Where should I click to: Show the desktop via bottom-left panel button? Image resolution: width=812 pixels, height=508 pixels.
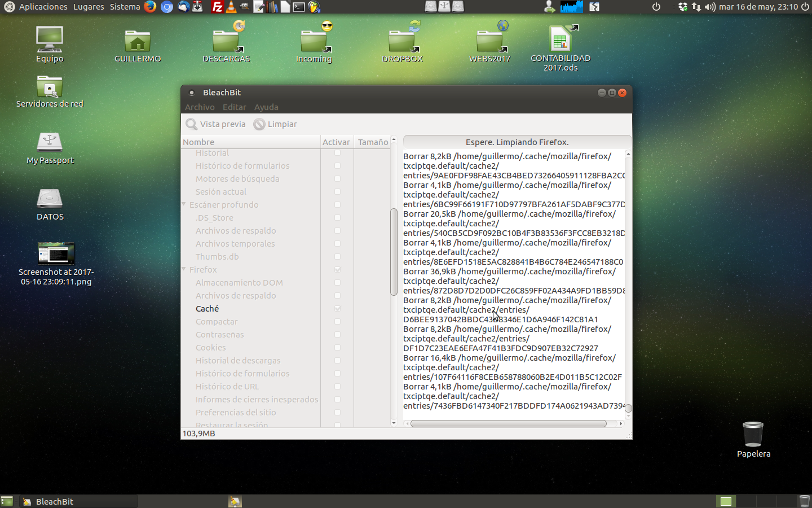[x=7, y=501]
